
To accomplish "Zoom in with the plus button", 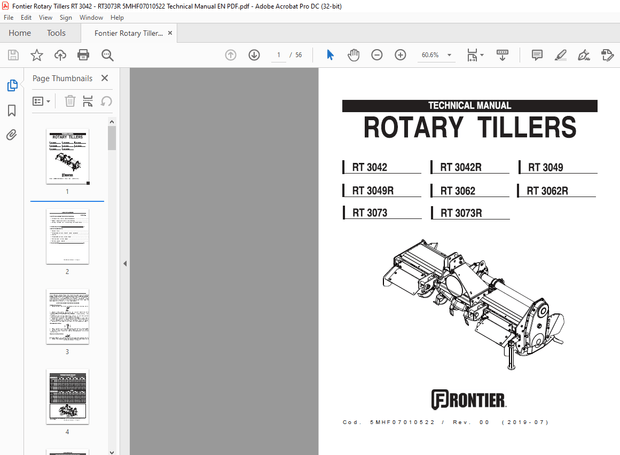I will click(401, 55).
